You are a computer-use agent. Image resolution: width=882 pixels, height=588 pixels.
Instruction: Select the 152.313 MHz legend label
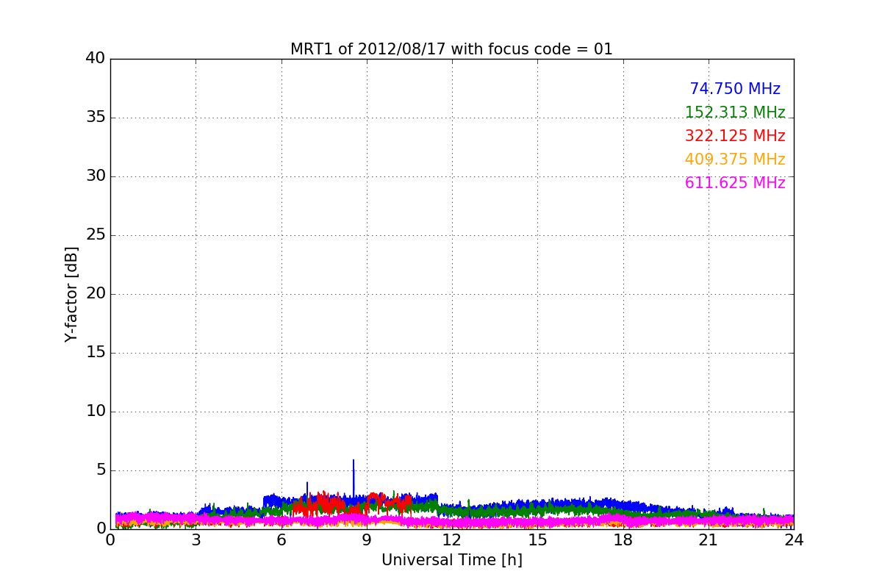(735, 112)
